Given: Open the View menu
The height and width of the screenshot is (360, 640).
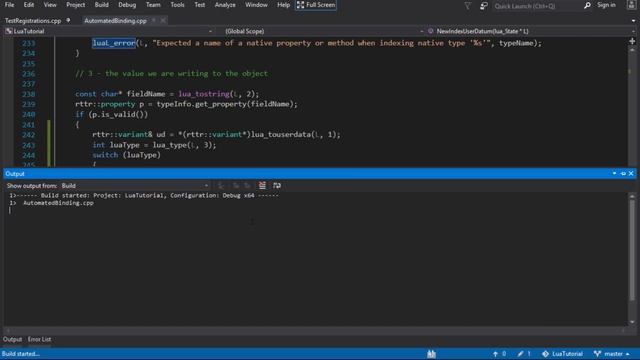Looking at the screenshot, I should pyautogui.click(x=50, y=5).
